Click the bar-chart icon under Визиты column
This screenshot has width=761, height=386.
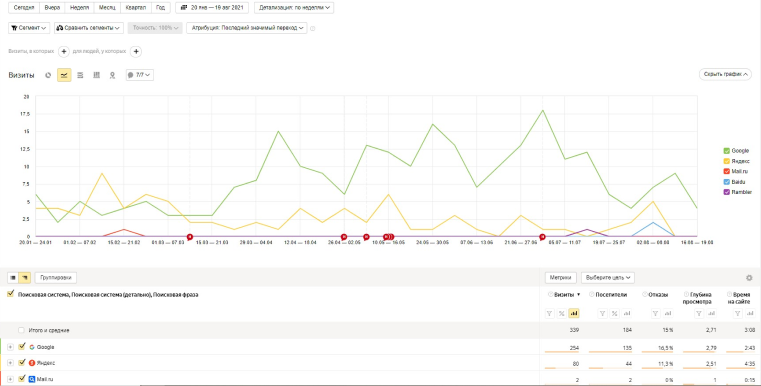(574, 314)
